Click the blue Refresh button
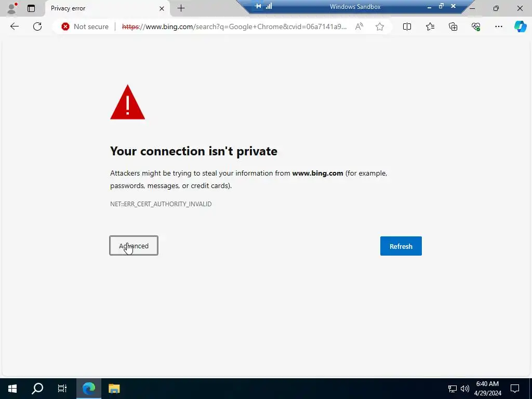Viewport: 532px width, 399px height. click(401, 246)
